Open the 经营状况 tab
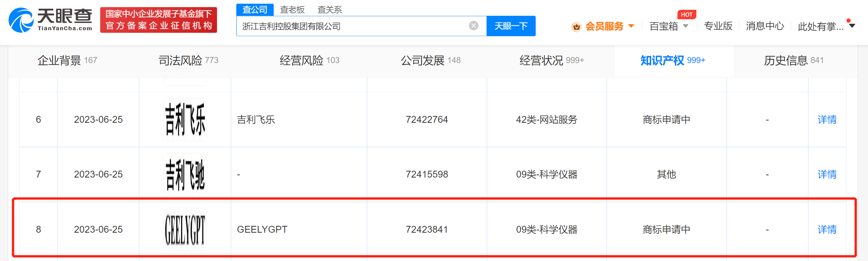Viewport: 868px width, 261px height. [552, 60]
